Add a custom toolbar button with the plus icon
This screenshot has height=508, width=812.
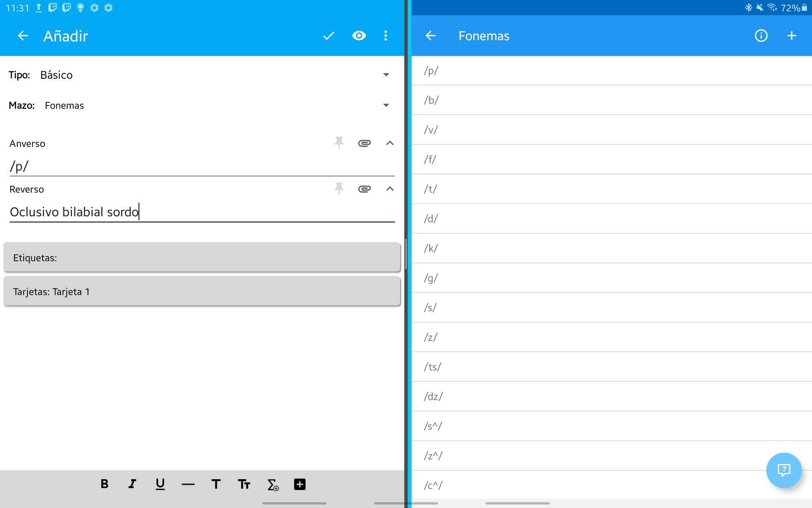click(299, 484)
